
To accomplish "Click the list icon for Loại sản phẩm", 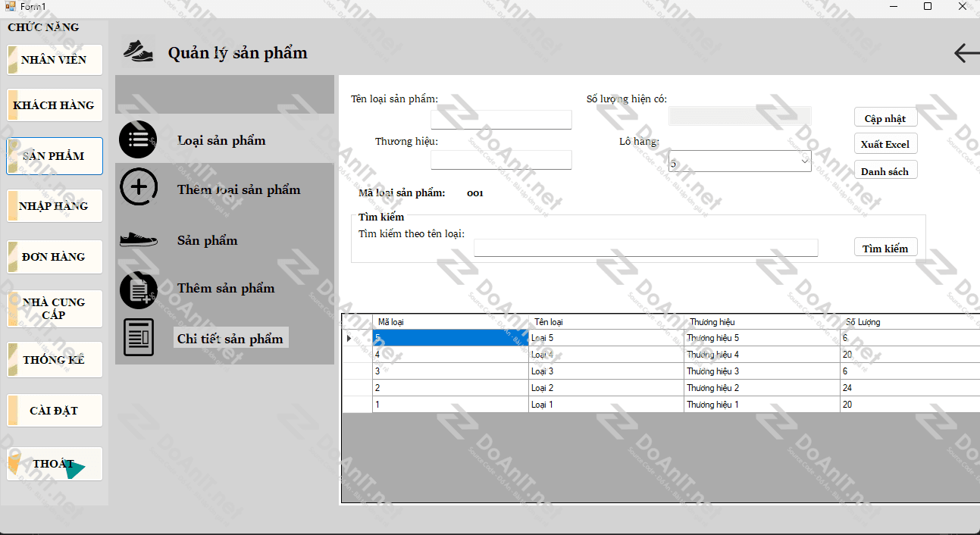I will coord(138,140).
